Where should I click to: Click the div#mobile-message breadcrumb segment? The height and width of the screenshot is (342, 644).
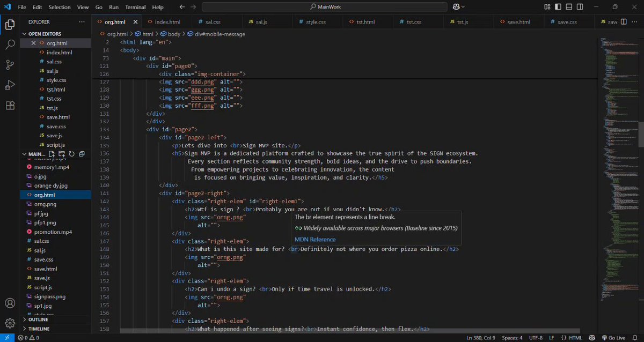(216, 34)
